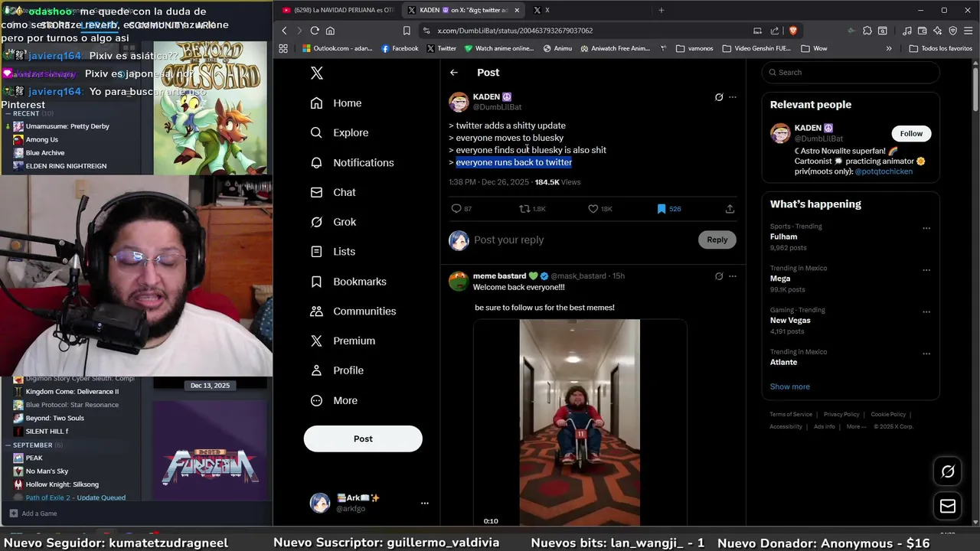Click the browser home button
The height and width of the screenshot is (551, 980).
(330, 31)
